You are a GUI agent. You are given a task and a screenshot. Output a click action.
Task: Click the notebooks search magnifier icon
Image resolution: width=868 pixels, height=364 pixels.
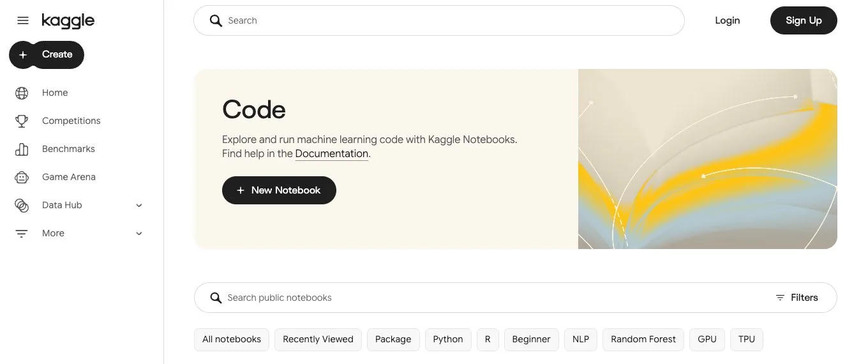216,298
